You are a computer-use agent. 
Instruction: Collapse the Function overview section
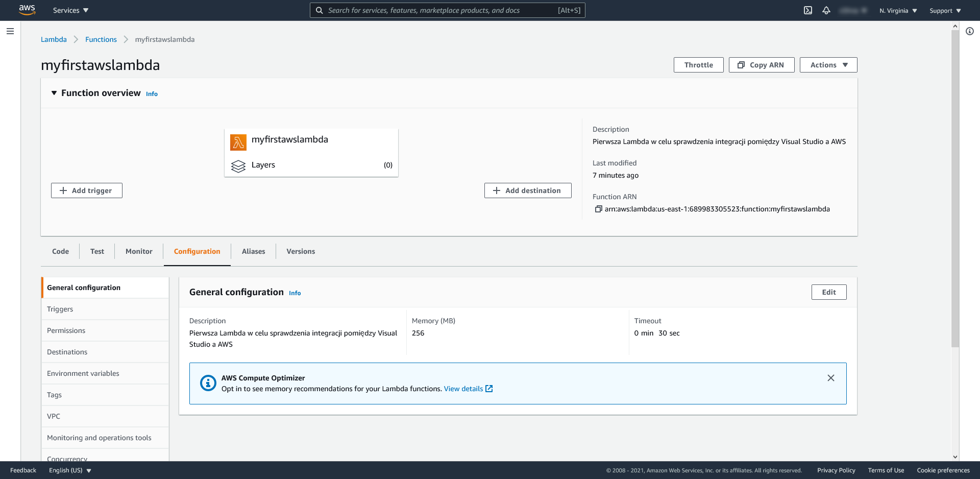[x=54, y=93]
